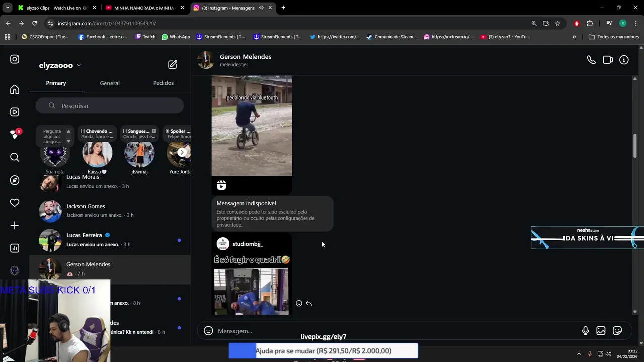644x362 pixels.
Task: Open WhatsApp bookmark
Action: tap(176, 37)
